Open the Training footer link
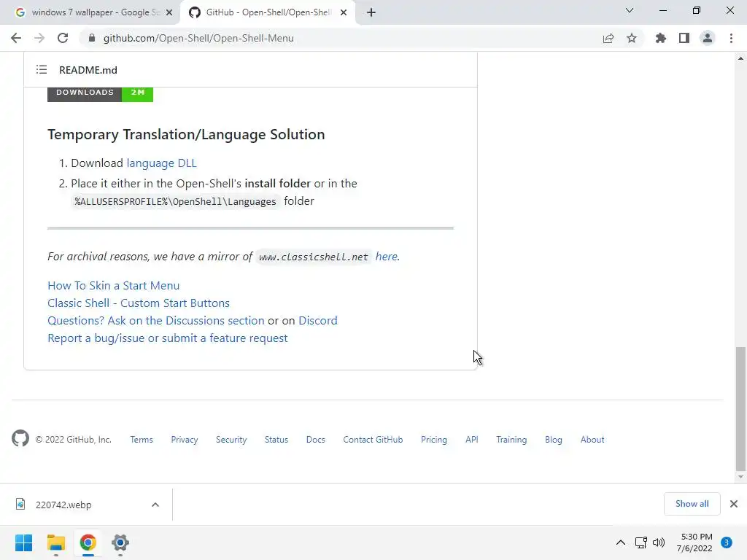 tap(511, 440)
